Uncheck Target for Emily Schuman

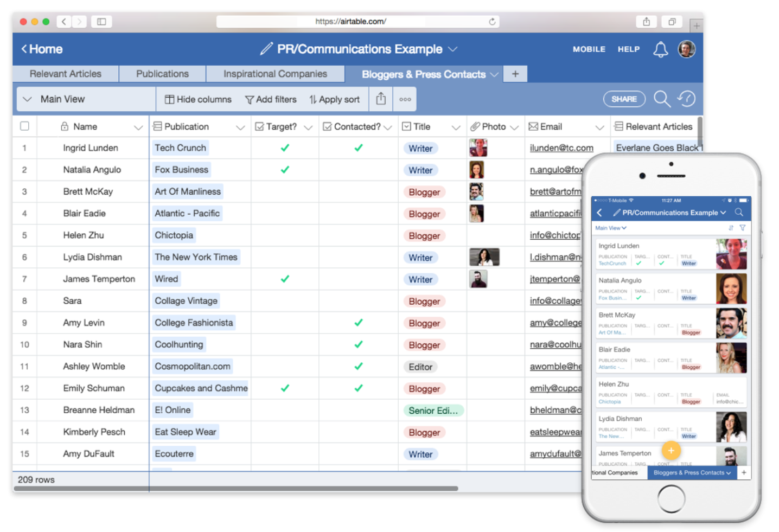(285, 388)
